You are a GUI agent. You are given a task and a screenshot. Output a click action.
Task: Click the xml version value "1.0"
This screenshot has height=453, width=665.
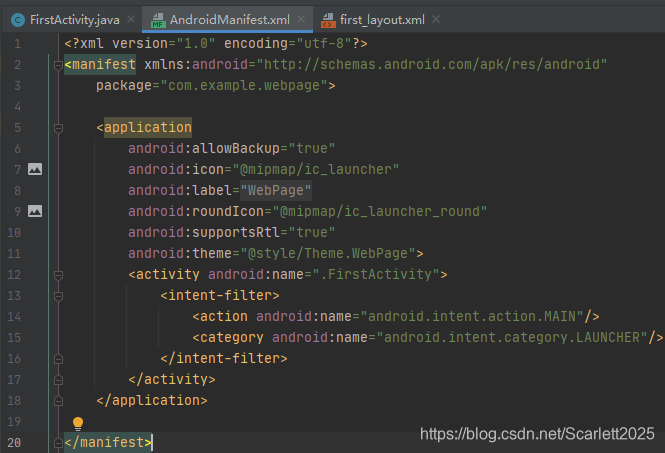coord(196,44)
